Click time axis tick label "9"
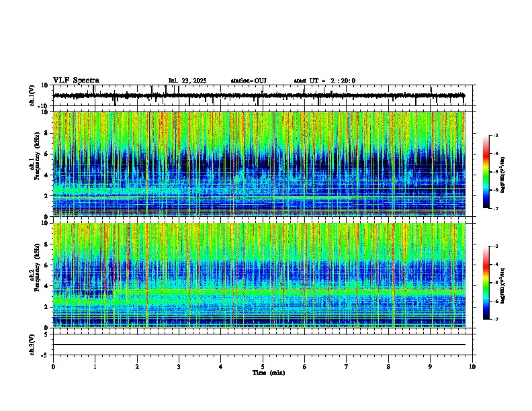Image resolution: width=532 pixels, height=411 pixels. 430,367
